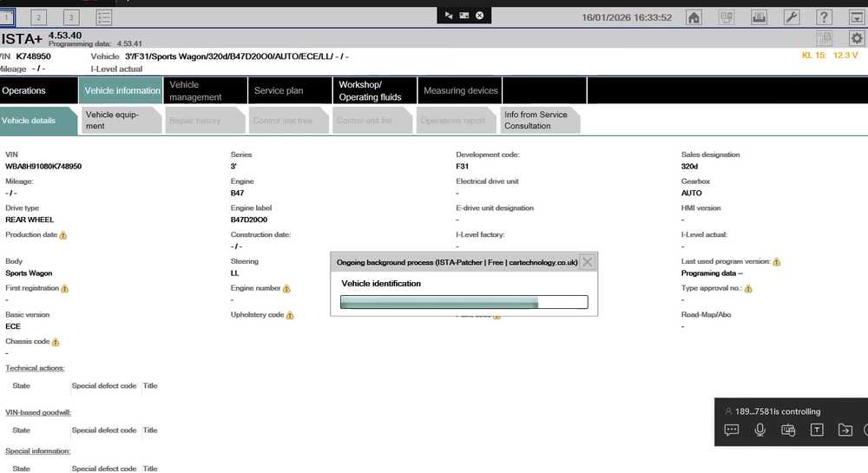Screen dimensions: 868x473
Task: Open settings gear icon below the toolbar
Action: coord(856,38)
